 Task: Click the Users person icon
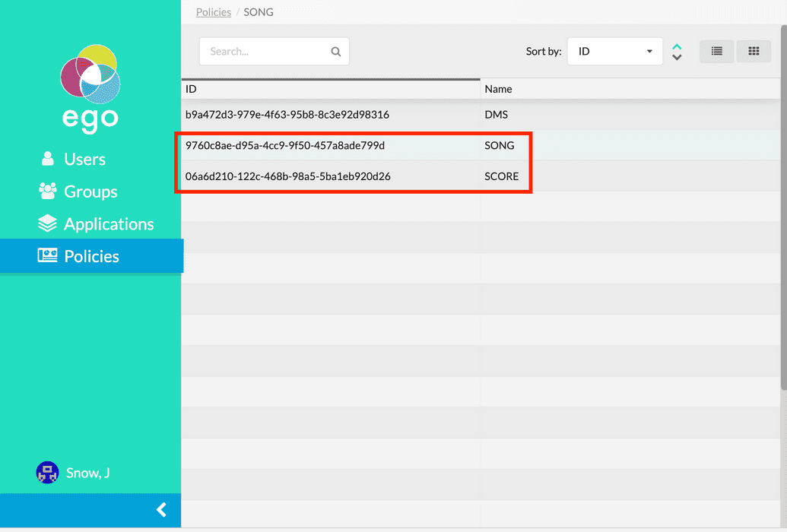48,159
